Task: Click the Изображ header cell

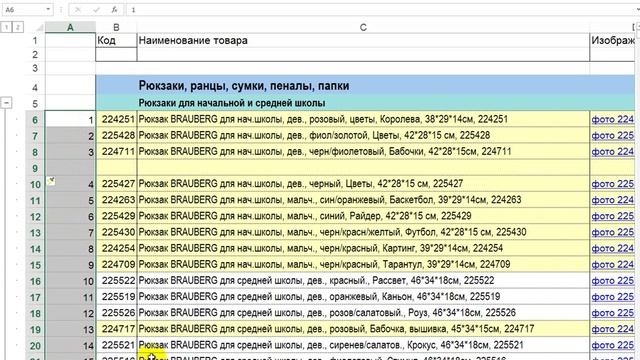Action: pyautogui.click(x=613, y=40)
